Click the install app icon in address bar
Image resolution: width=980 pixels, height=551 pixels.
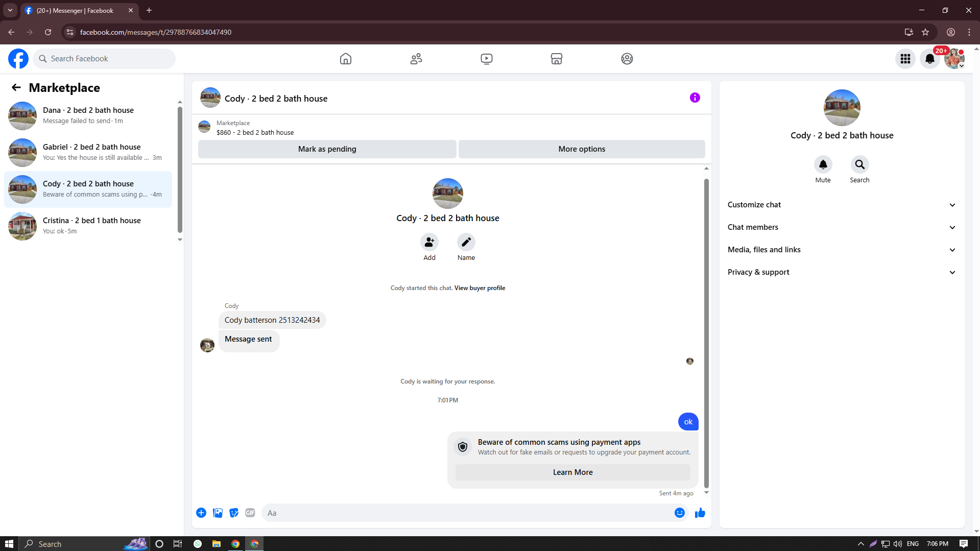click(909, 32)
